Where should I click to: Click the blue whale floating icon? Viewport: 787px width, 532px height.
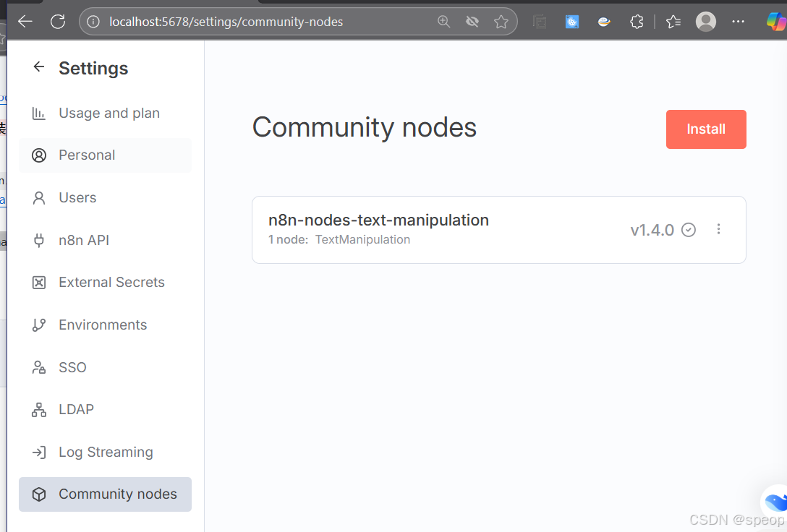coord(776,502)
